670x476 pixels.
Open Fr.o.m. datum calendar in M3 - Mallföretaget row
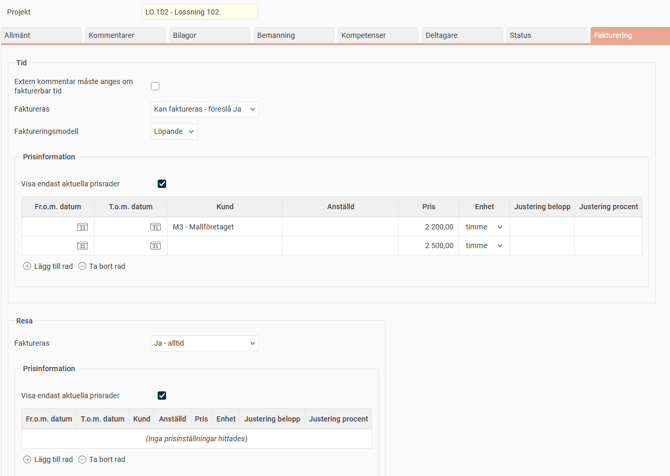[x=82, y=227]
